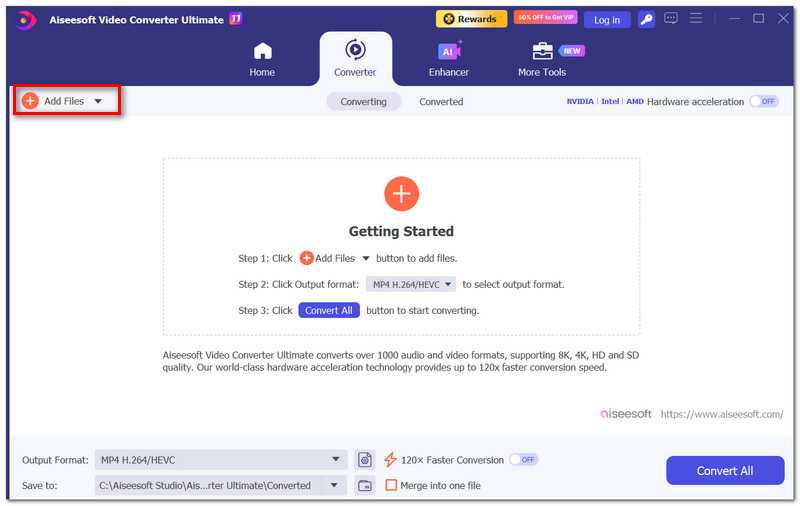Click the AMD hardware label
This screenshot has height=506, width=800.
(x=635, y=102)
